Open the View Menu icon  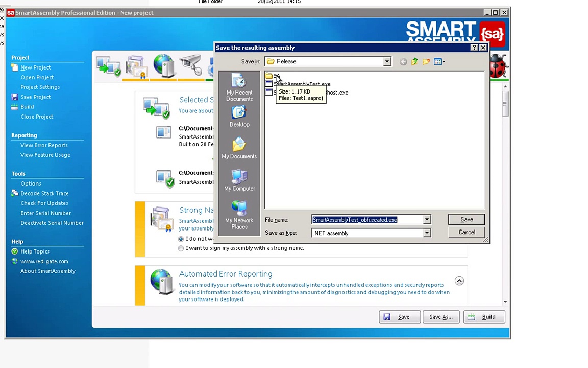pyautogui.click(x=439, y=62)
